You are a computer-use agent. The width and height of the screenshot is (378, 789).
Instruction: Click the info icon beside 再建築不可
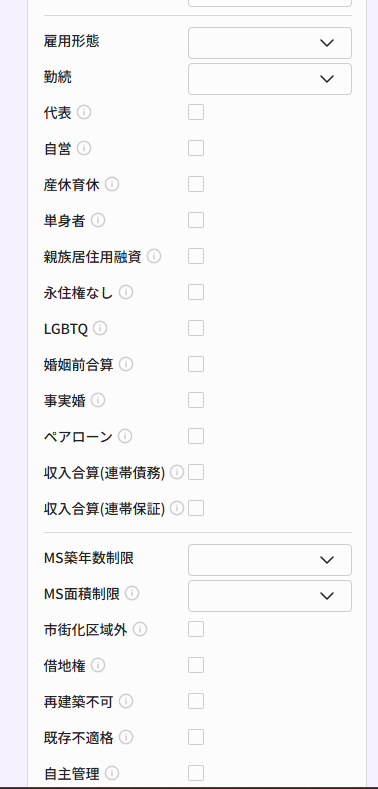point(126,701)
